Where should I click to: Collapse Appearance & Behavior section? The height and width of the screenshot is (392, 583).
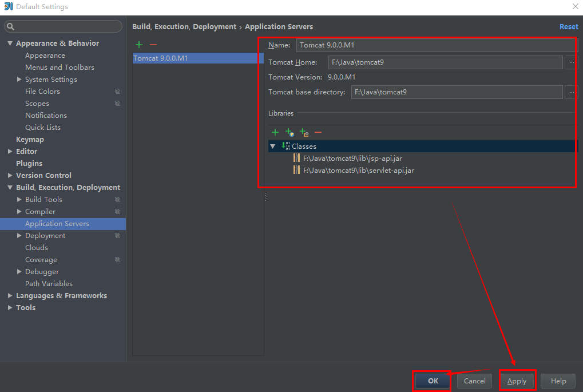click(10, 43)
